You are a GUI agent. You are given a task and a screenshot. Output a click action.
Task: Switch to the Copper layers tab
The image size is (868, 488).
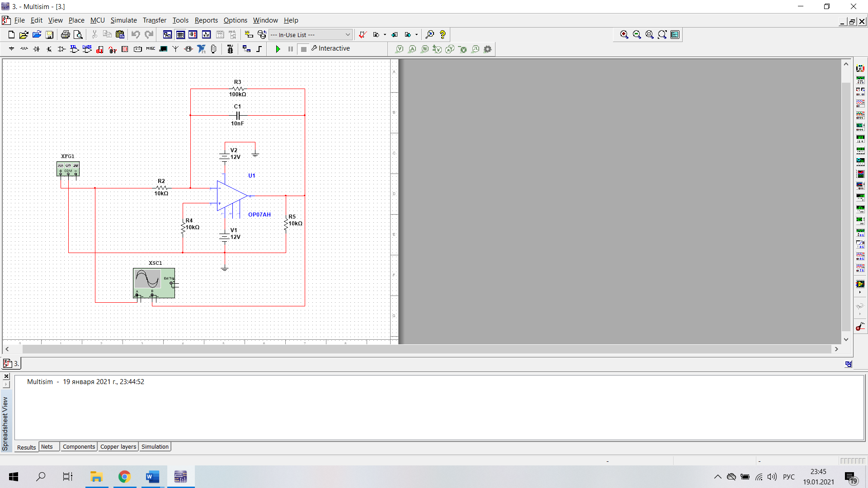[118, 446]
